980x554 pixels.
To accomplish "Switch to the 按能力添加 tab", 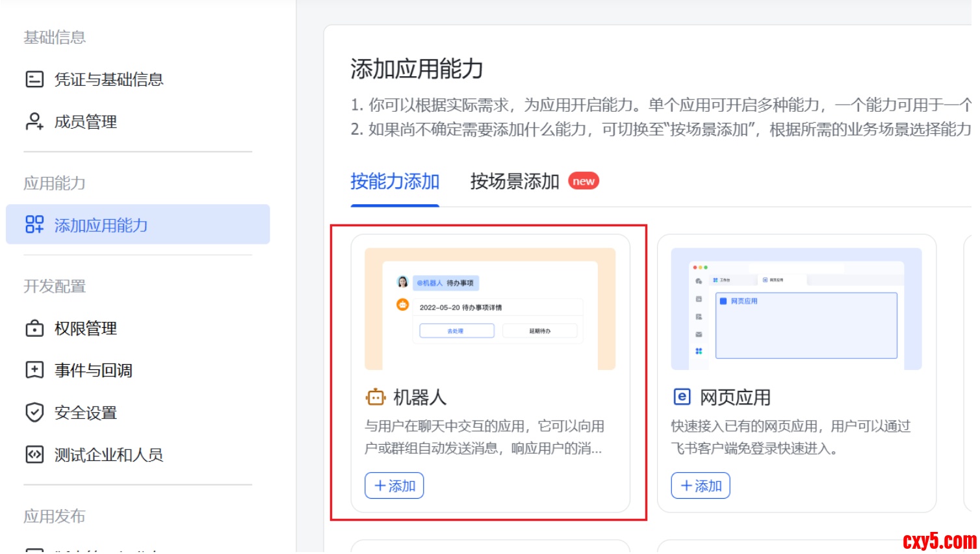I will (395, 181).
